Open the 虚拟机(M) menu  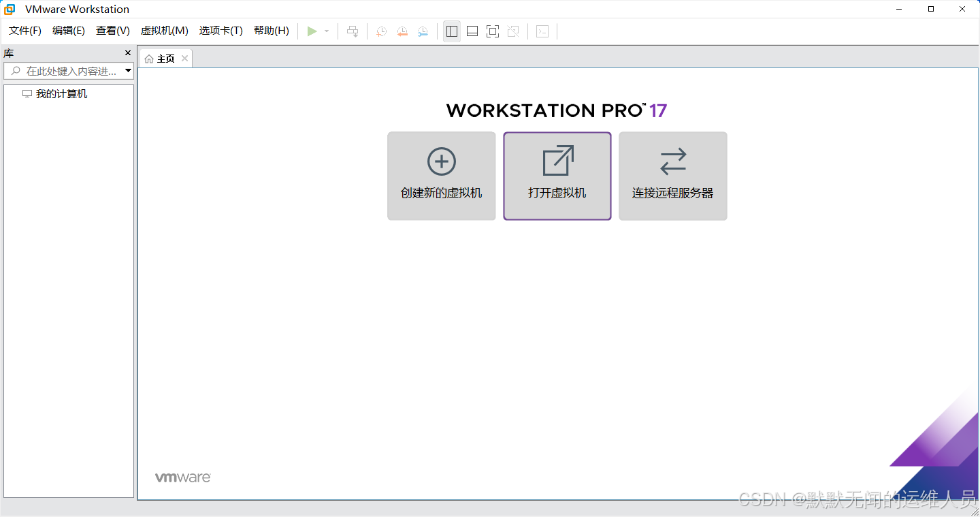(x=164, y=31)
